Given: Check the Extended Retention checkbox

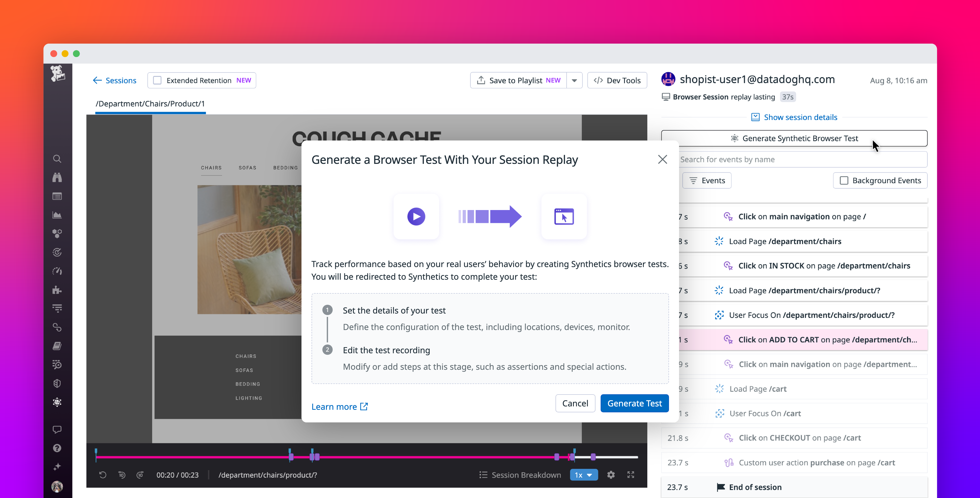Looking at the screenshot, I should pos(157,80).
